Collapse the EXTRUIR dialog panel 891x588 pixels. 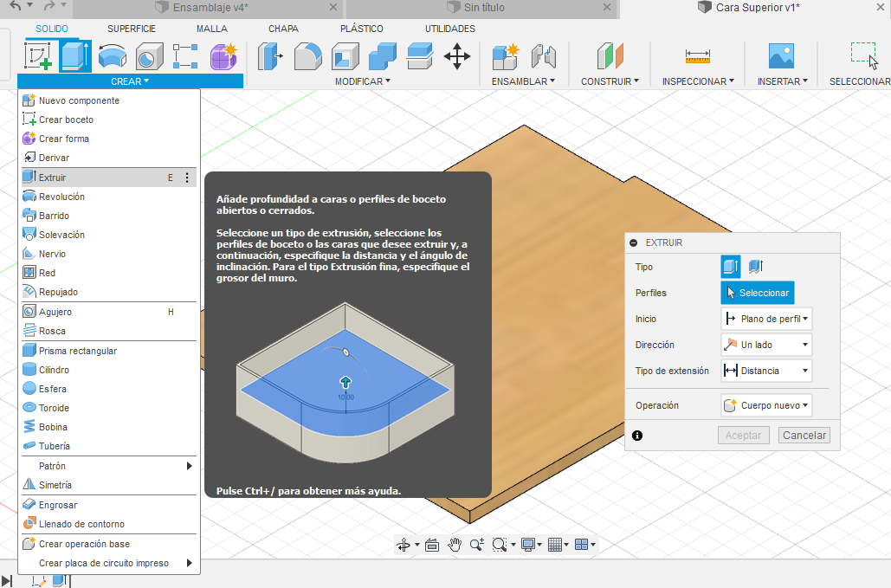[x=634, y=243]
